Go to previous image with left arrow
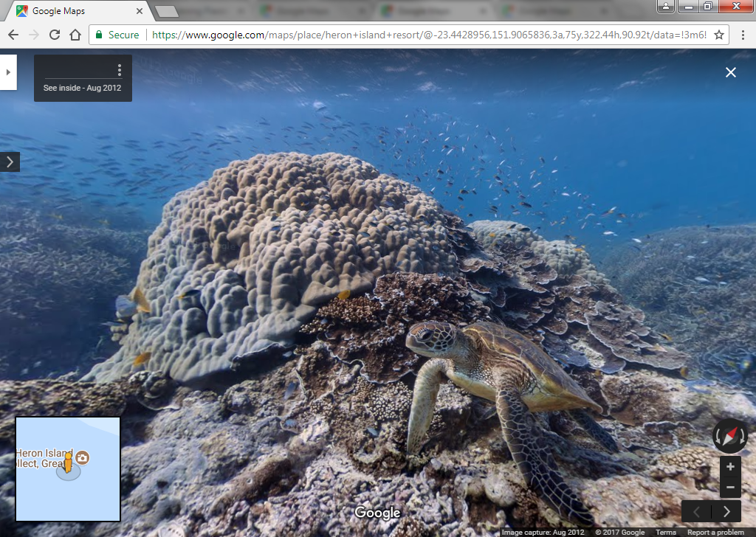 click(x=697, y=511)
